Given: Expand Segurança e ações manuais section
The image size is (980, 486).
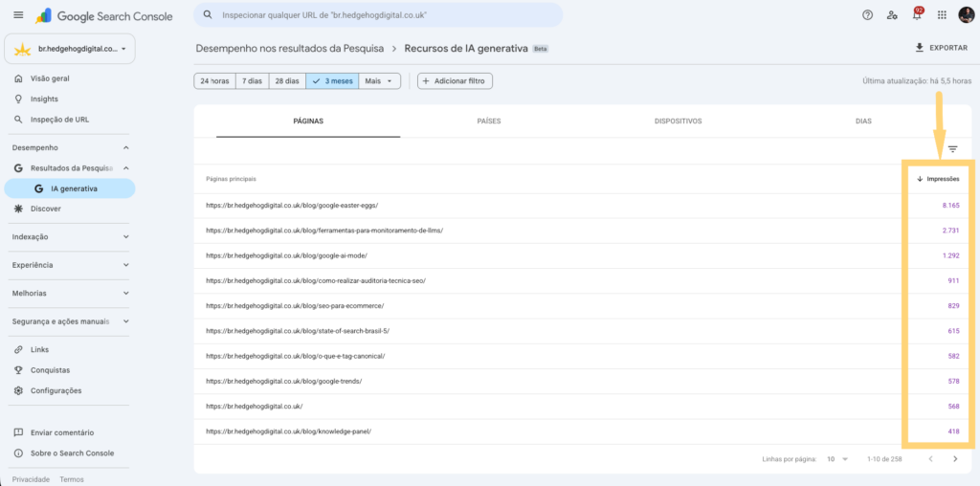Looking at the screenshot, I should (x=71, y=321).
